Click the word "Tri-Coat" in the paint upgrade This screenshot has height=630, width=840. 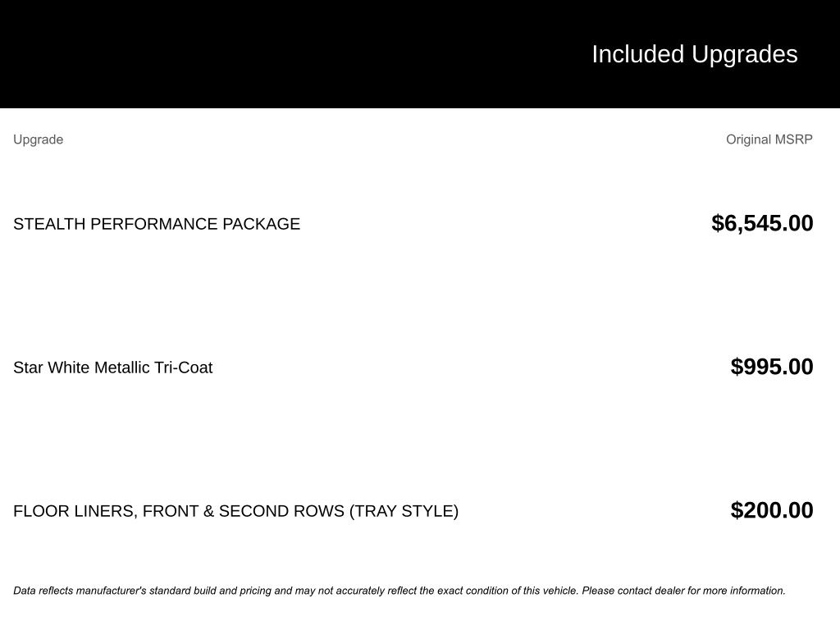[183, 367]
